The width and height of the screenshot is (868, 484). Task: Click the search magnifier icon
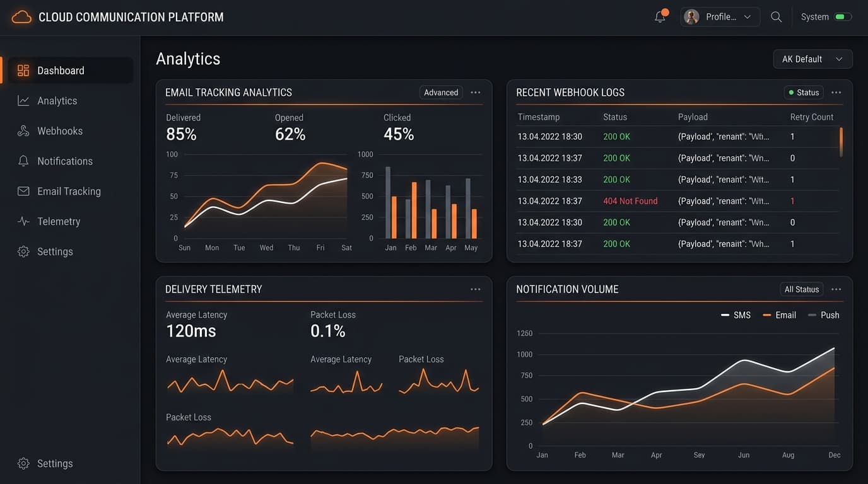(x=777, y=17)
